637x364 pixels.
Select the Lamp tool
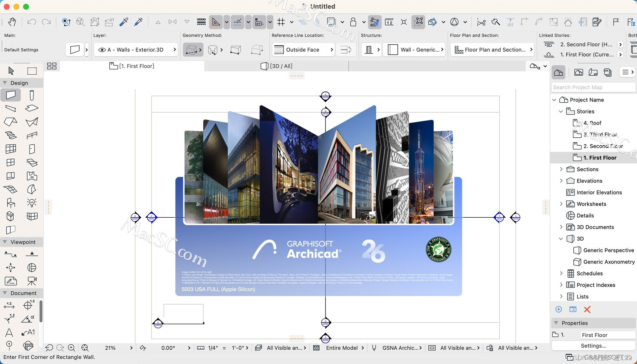coord(32,203)
